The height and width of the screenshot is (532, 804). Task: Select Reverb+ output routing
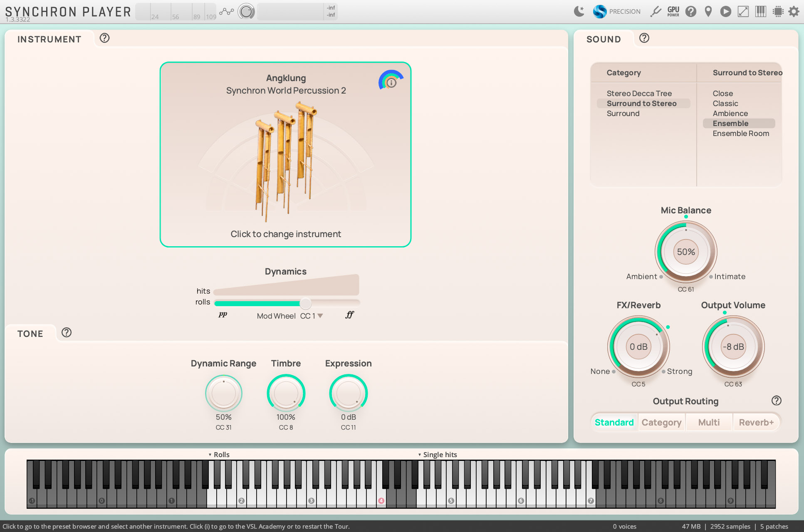click(756, 422)
